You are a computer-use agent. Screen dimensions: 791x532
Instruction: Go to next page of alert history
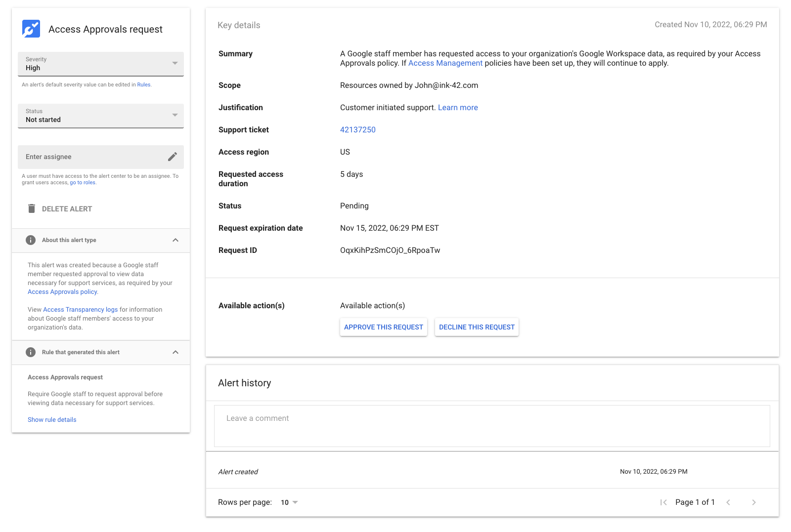click(x=754, y=502)
